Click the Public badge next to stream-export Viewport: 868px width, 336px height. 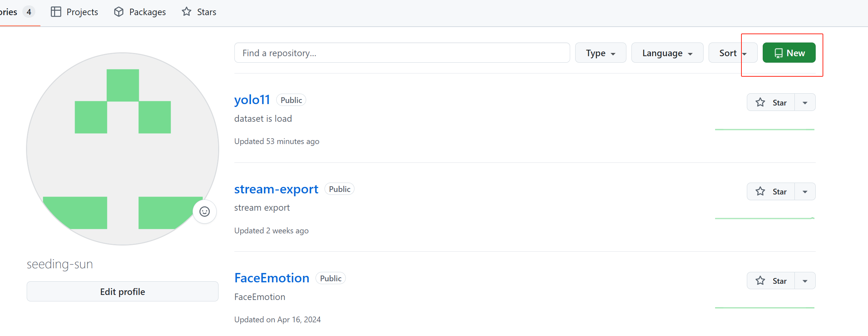tap(339, 189)
